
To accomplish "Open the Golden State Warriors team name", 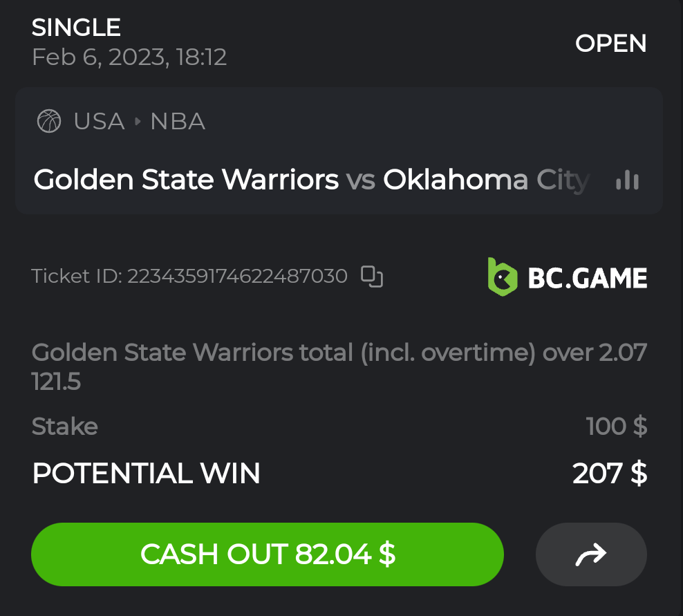I will 186,180.
